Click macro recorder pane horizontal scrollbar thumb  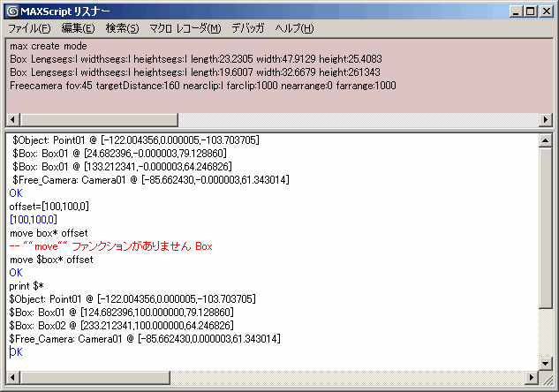point(99,120)
